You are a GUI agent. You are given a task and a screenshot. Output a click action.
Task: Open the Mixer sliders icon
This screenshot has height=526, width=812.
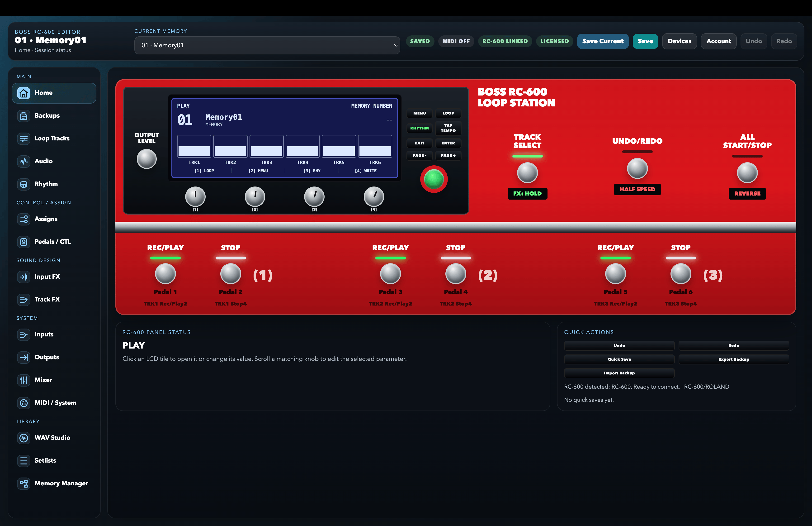click(24, 380)
